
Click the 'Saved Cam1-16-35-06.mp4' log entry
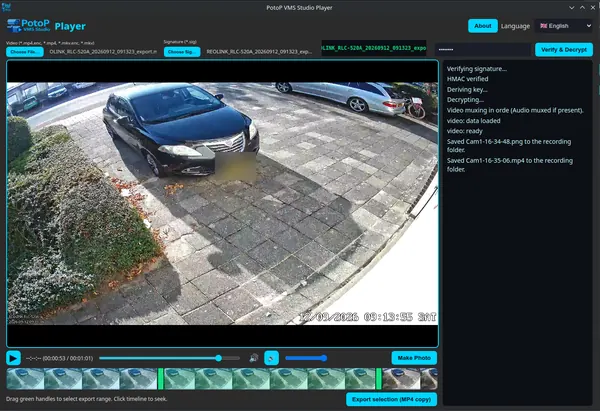tap(510, 165)
